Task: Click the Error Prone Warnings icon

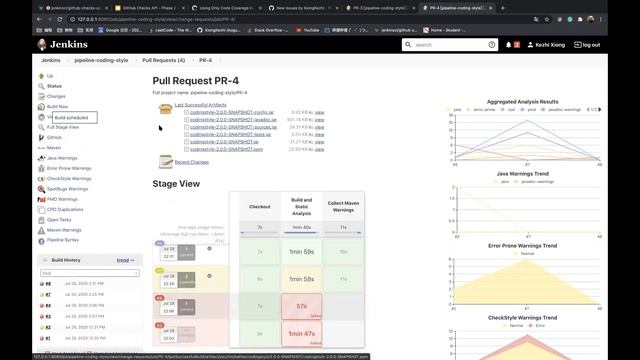Action: click(x=41, y=168)
